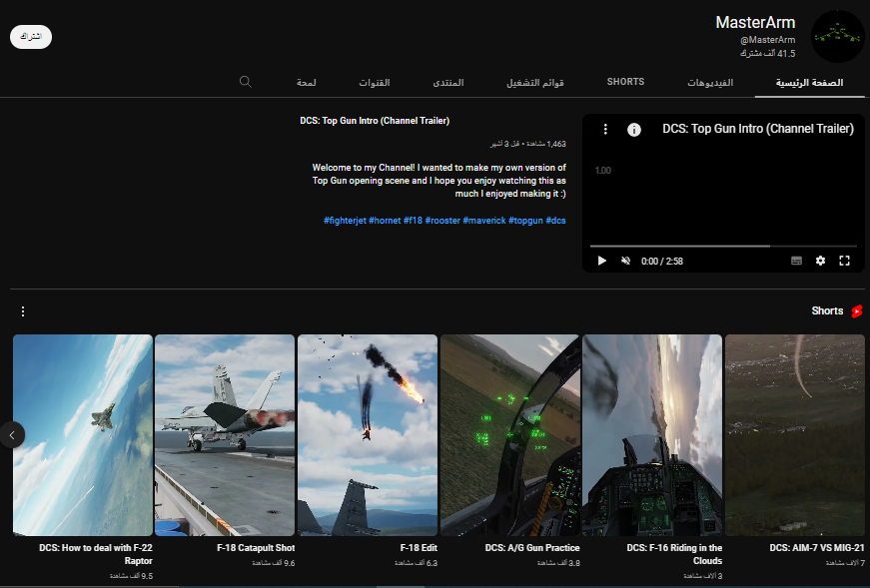
Task: Switch to the الفيديوهات tab
Action: (710, 82)
